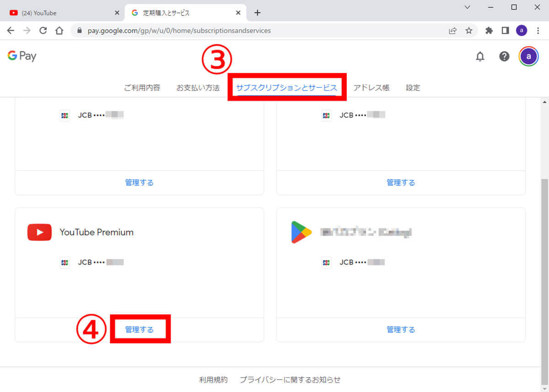Click 管理する on Google Play card
This screenshot has height=392, width=549.
[x=401, y=329]
